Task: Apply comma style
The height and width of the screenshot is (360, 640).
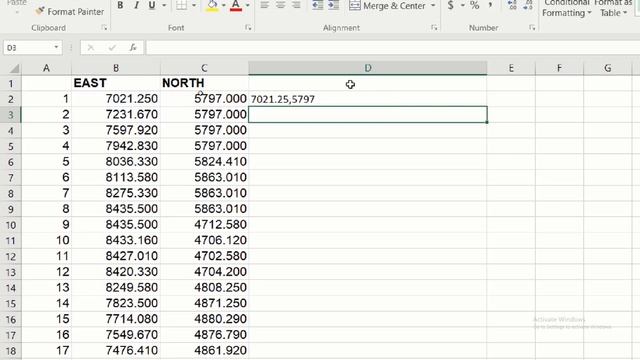Action: (490, 5)
